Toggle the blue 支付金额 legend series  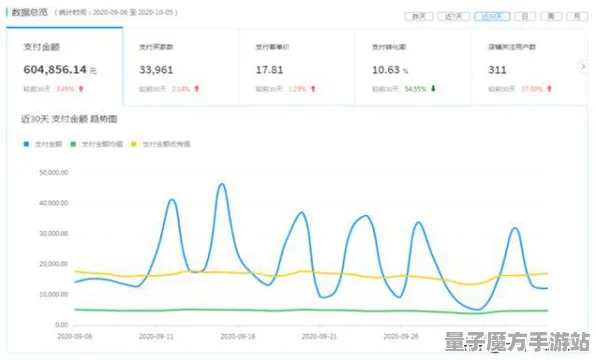[x=43, y=144]
